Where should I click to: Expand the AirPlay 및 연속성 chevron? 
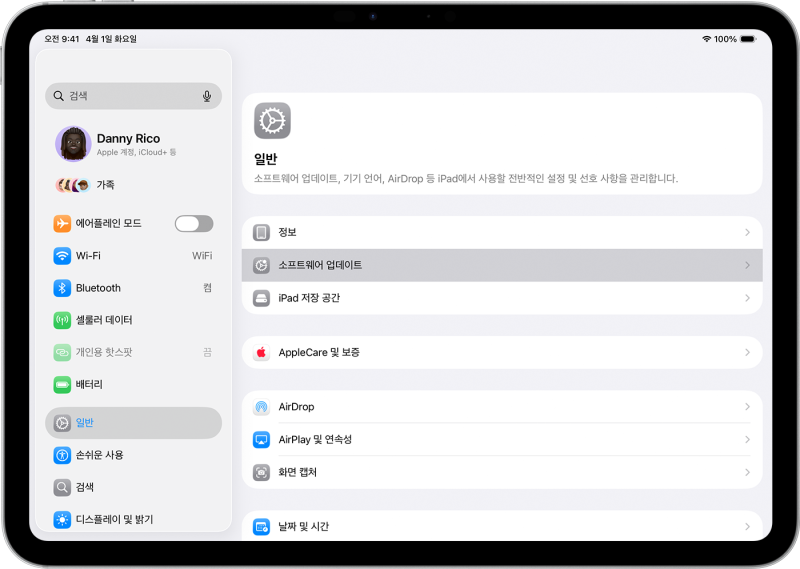[x=747, y=439]
